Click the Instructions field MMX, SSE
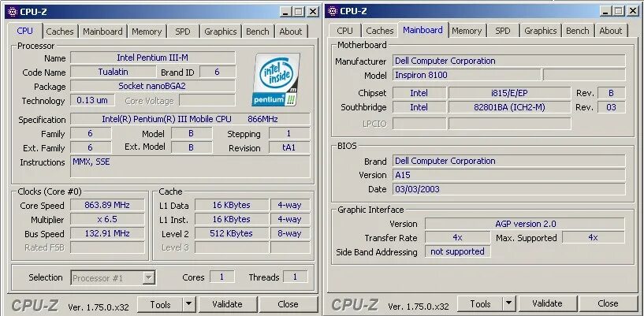This screenshot has width=644, height=316. click(190, 166)
